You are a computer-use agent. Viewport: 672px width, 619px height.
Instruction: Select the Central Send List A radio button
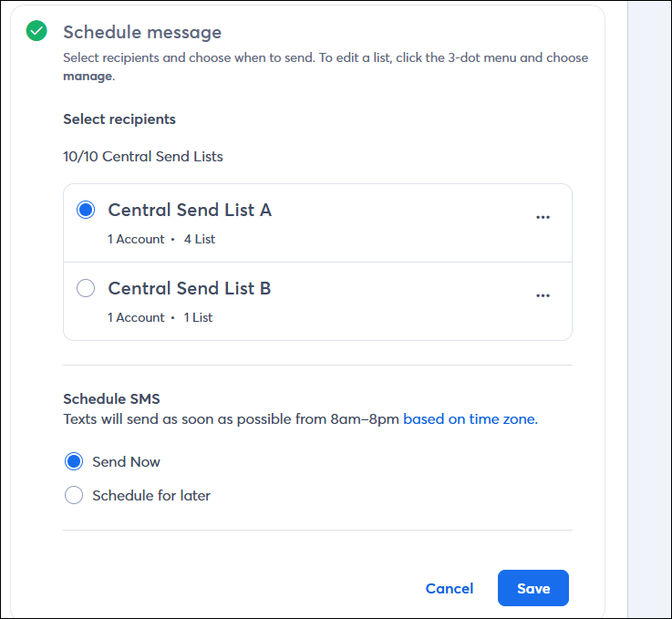(x=86, y=210)
